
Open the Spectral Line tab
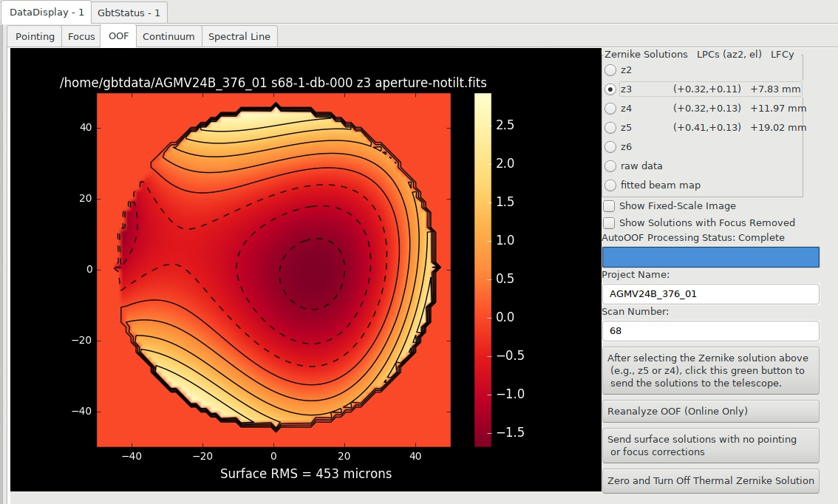tap(239, 36)
